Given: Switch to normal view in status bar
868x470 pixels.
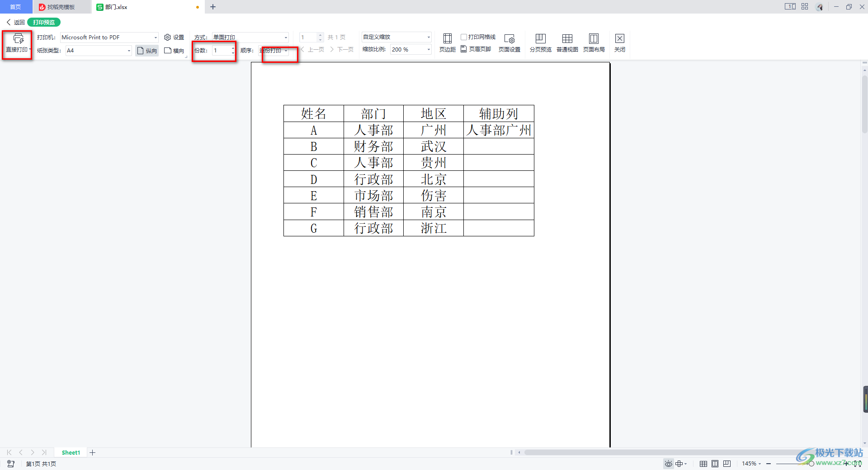Looking at the screenshot, I should click(703, 464).
